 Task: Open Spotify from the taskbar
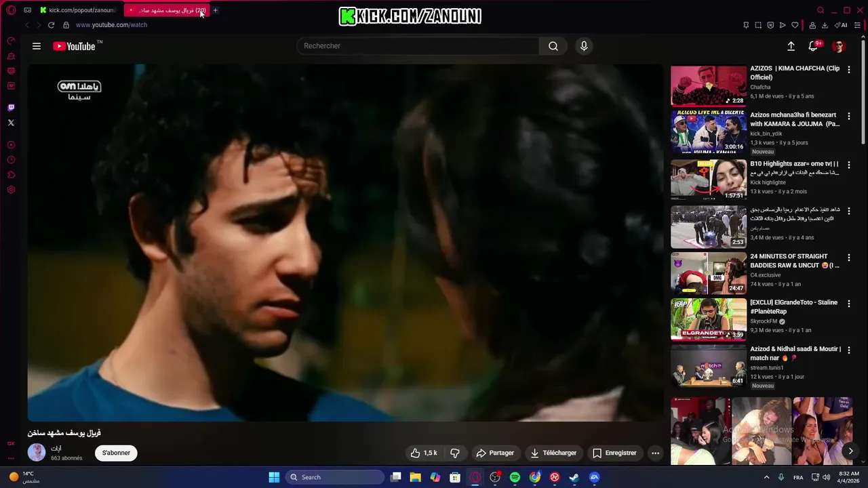[x=515, y=477]
